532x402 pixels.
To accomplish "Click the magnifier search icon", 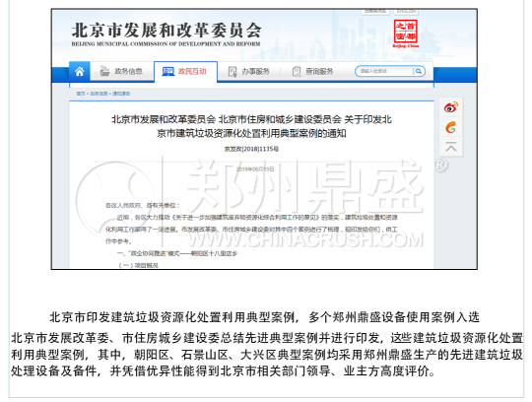I will [419, 71].
